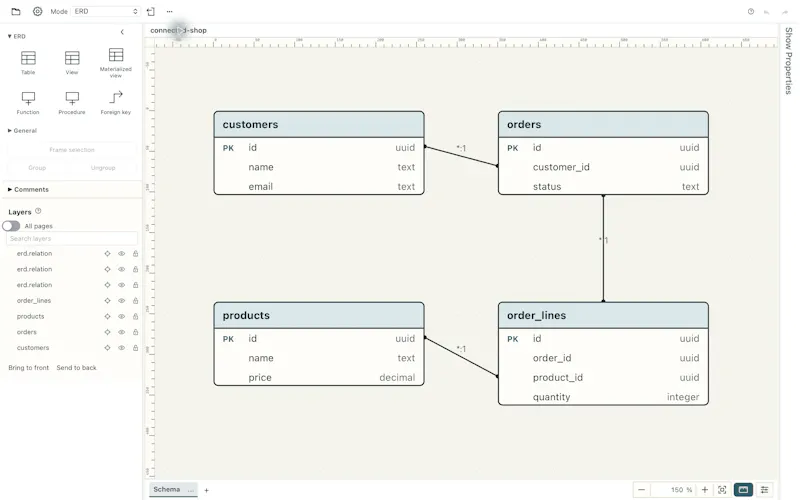Focus on customers layer via target icon
The image size is (800, 500).
pyautogui.click(x=107, y=348)
